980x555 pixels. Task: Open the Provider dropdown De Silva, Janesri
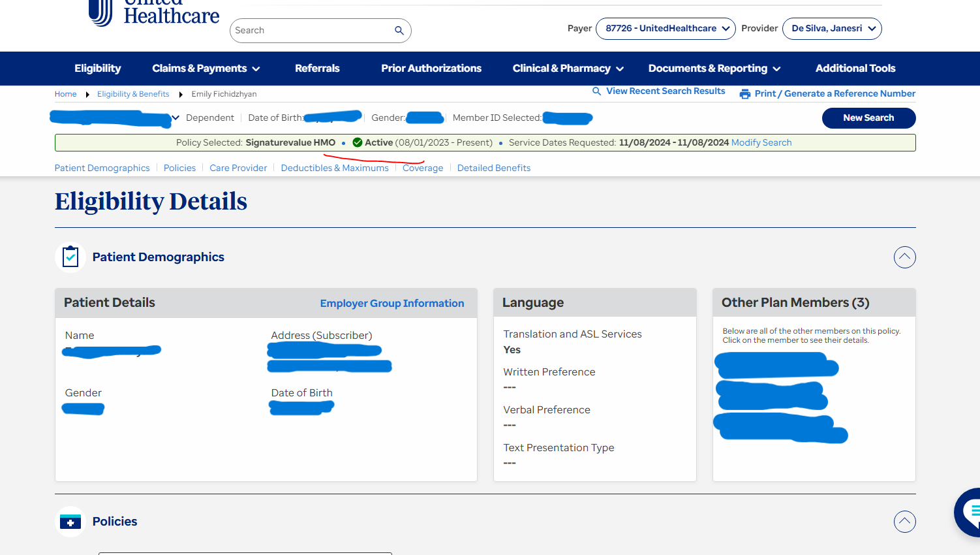[832, 29]
